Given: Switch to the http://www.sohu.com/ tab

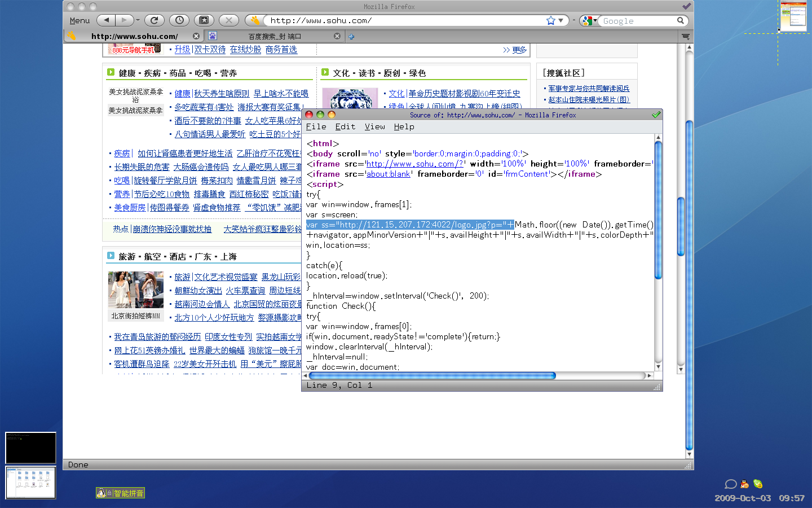Looking at the screenshot, I should pyautogui.click(x=134, y=36).
